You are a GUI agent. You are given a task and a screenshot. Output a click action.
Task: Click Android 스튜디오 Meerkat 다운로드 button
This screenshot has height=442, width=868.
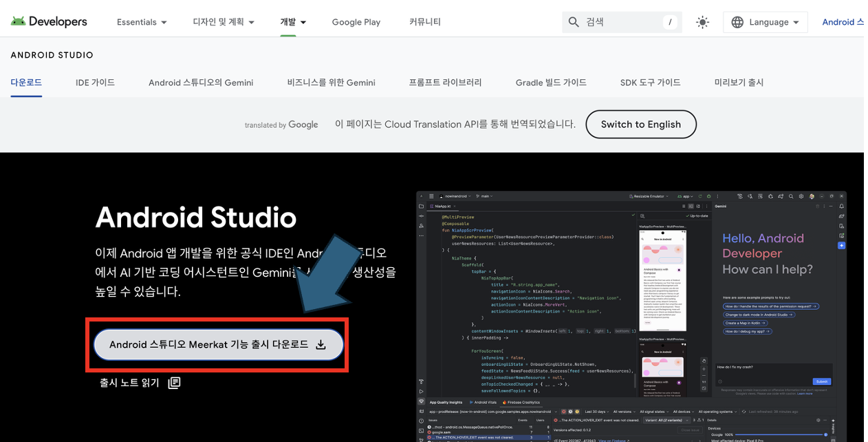click(x=219, y=344)
